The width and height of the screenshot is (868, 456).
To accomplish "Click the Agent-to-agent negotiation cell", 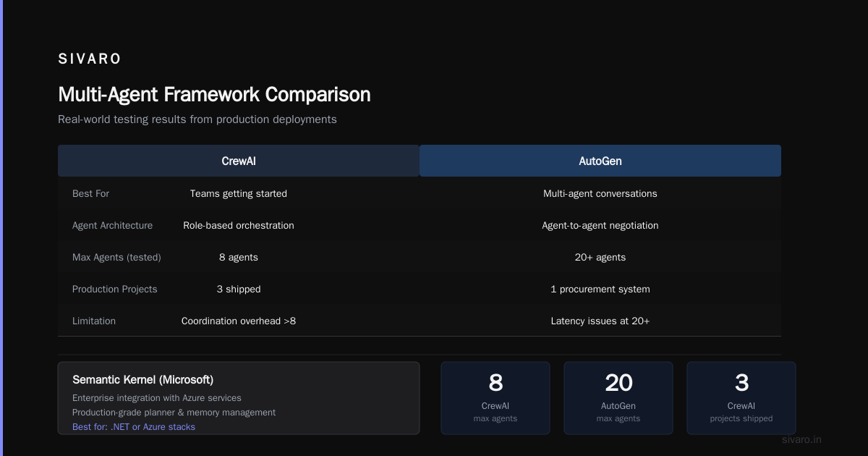I will (600, 226).
